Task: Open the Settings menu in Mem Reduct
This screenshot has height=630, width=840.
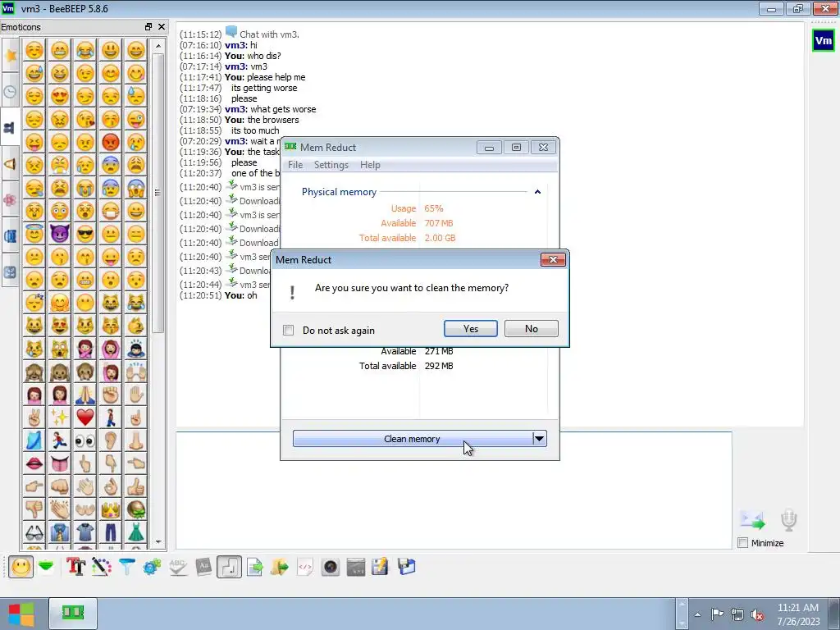Action: tap(331, 165)
